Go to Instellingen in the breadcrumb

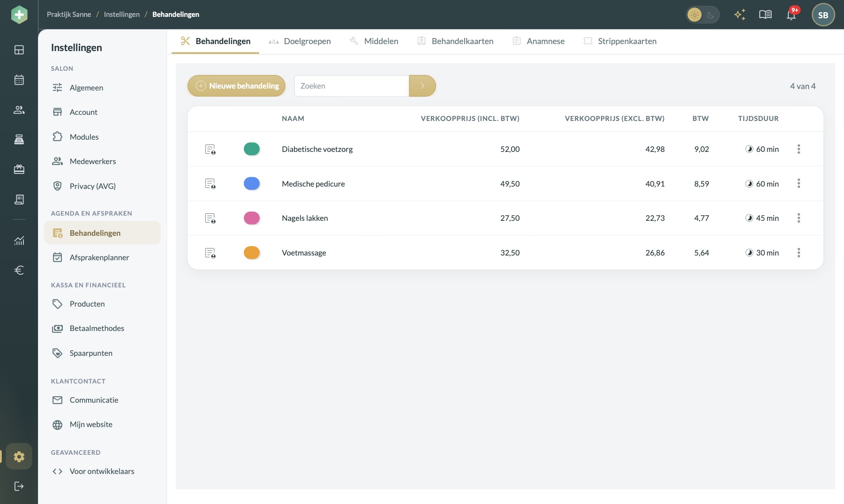tap(121, 15)
